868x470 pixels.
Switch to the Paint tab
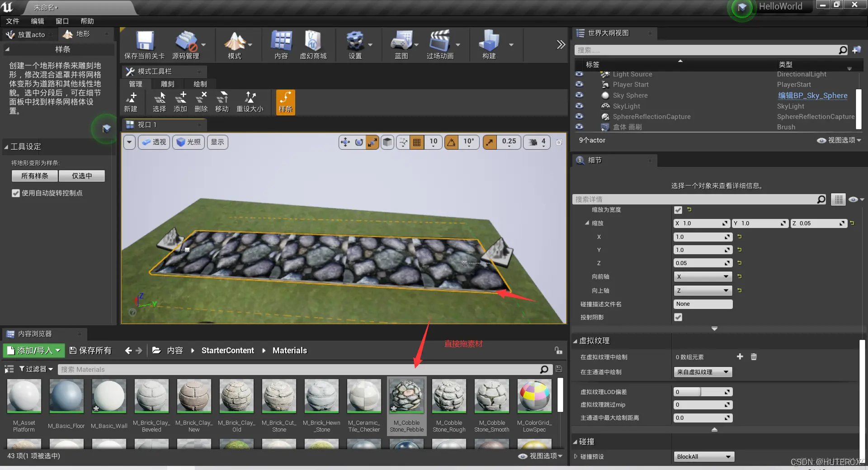(200, 84)
